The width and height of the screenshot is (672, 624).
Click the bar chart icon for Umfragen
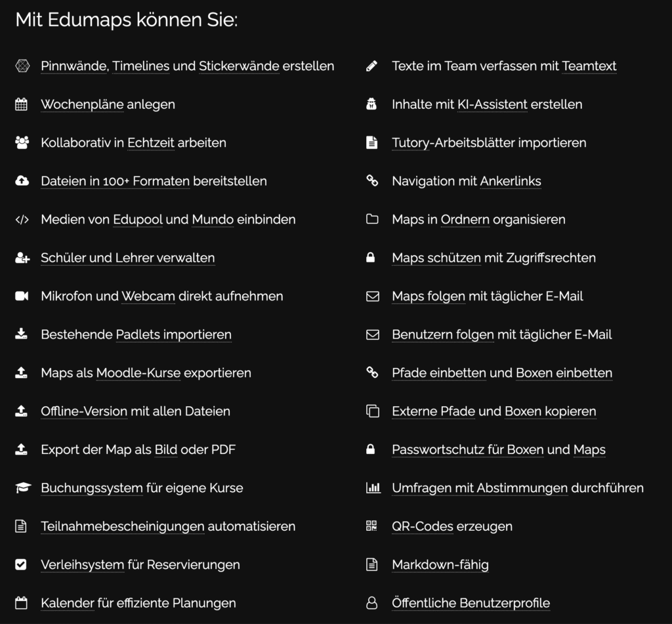[x=373, y=488]
